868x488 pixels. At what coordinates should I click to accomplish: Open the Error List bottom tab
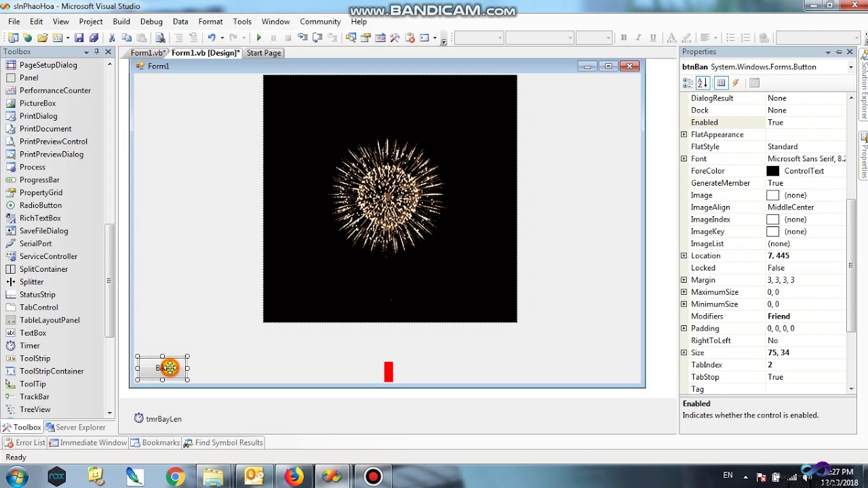tap(24, 443)
